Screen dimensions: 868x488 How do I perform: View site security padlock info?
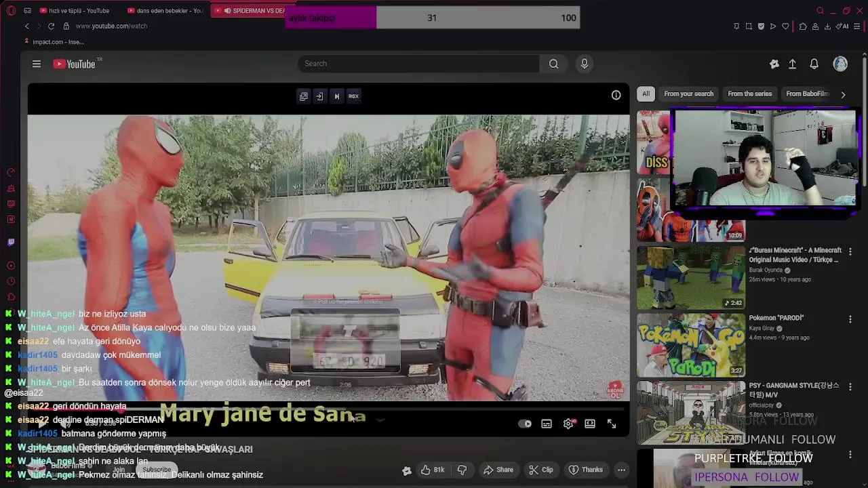click(x=66, y=26)
